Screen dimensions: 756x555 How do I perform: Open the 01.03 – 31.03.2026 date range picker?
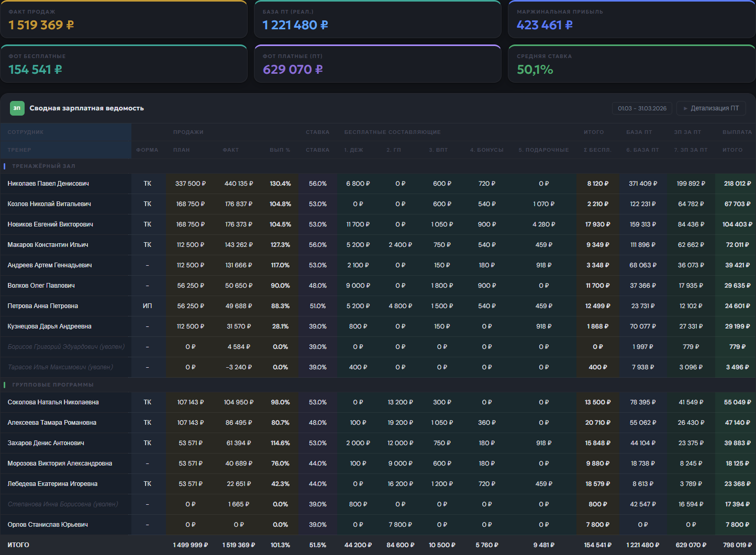[642, 108]
